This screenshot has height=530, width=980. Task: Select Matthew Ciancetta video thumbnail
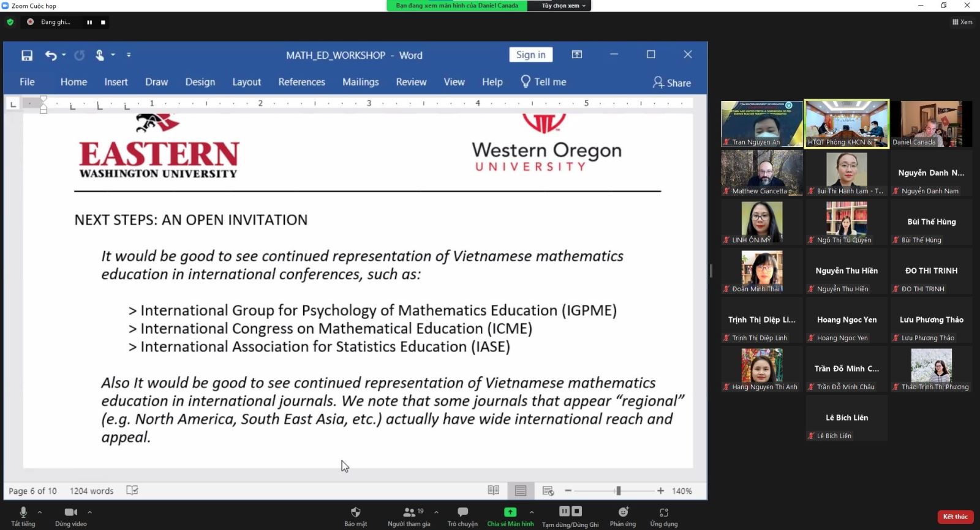[x=762, y=173]
